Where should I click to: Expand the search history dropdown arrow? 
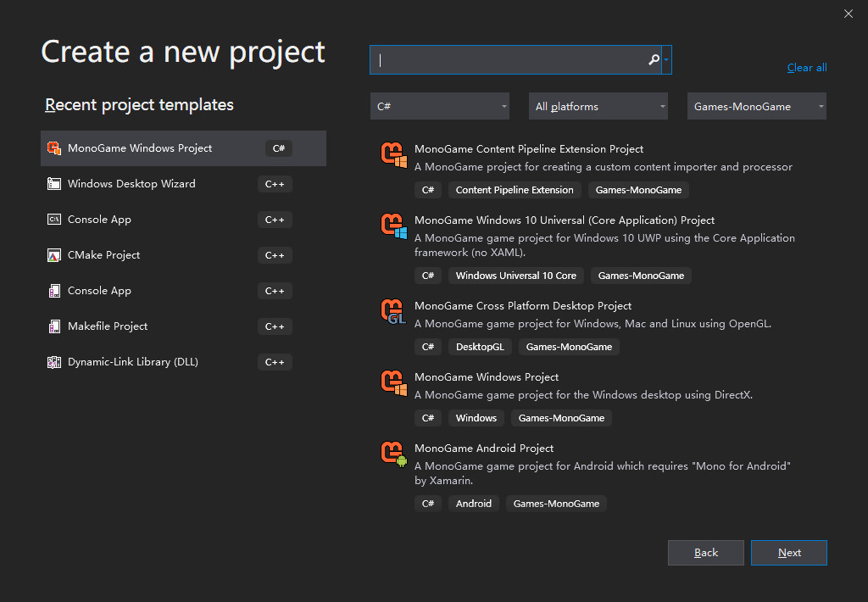point(666,60)
